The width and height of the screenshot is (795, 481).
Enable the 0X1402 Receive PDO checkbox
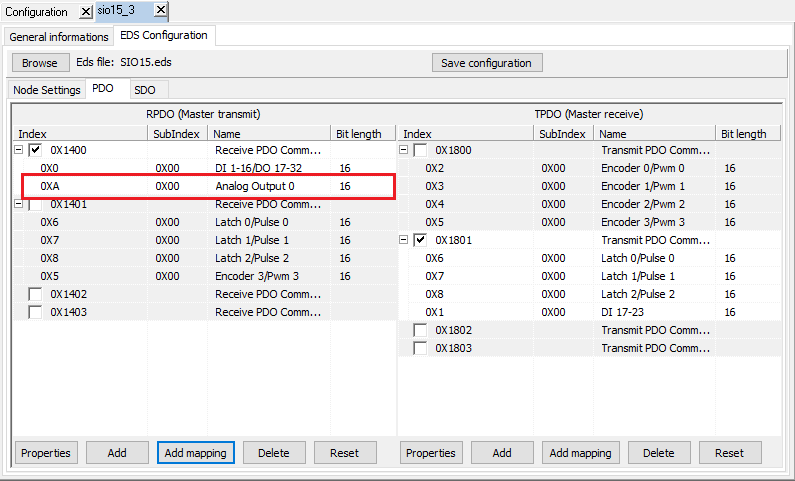(36, 294)
